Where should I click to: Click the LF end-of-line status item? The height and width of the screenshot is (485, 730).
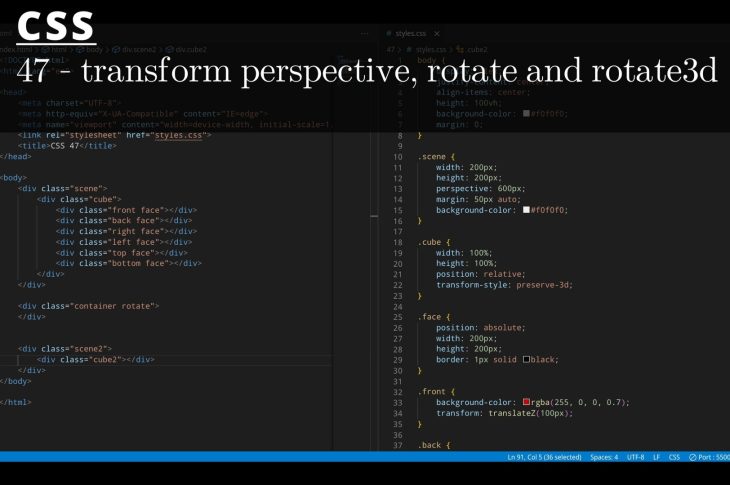tap(656, 457)
